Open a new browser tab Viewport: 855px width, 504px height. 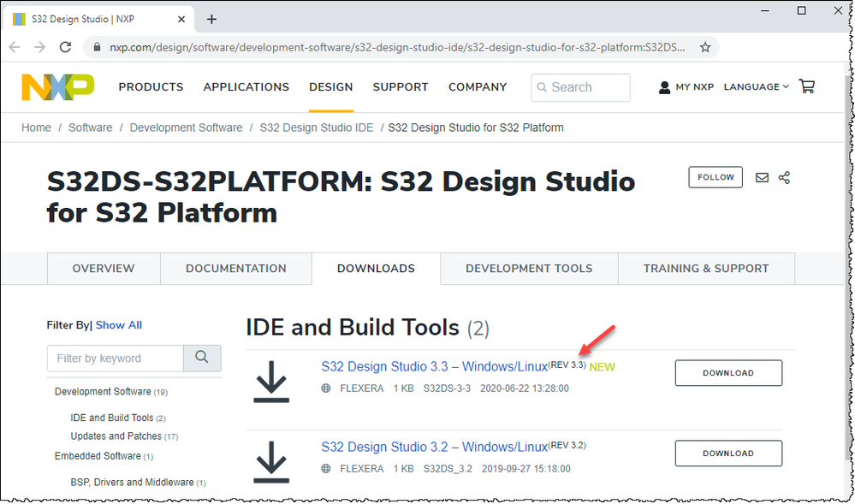click(211, 19)
